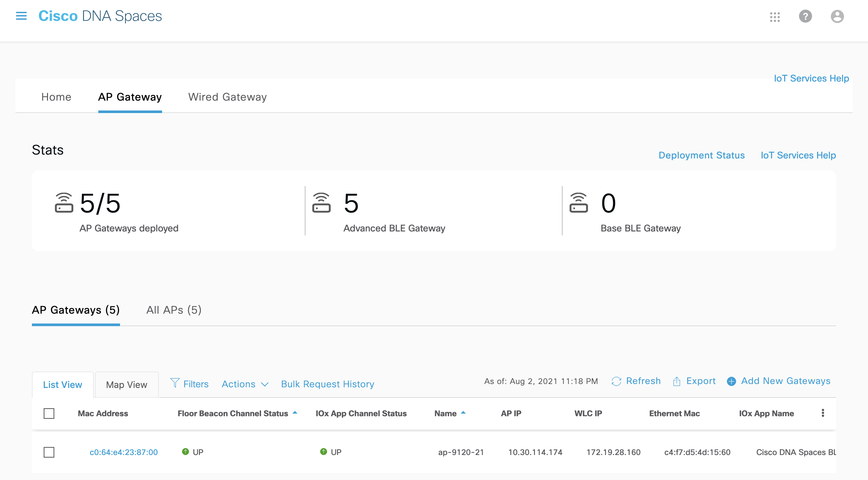This screenshot has width=868, height=480.
Task: Open the table column options kebab menu
Action: click(823, 413)
